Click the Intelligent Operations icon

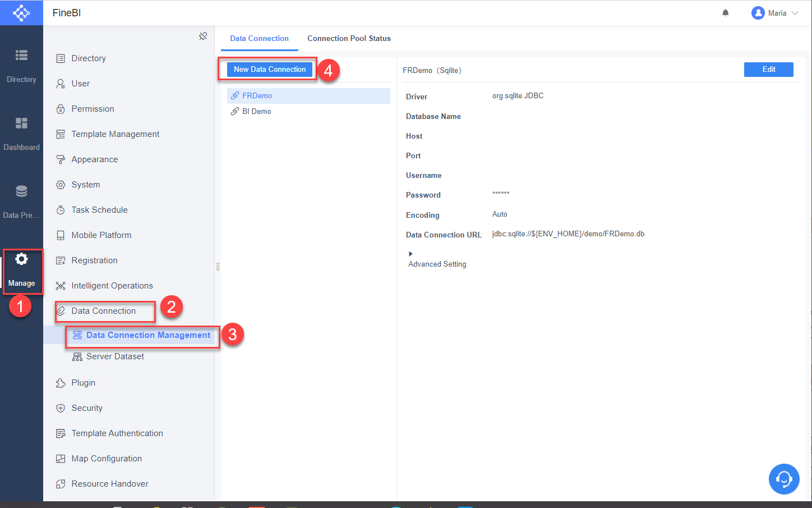coord(61,286)
